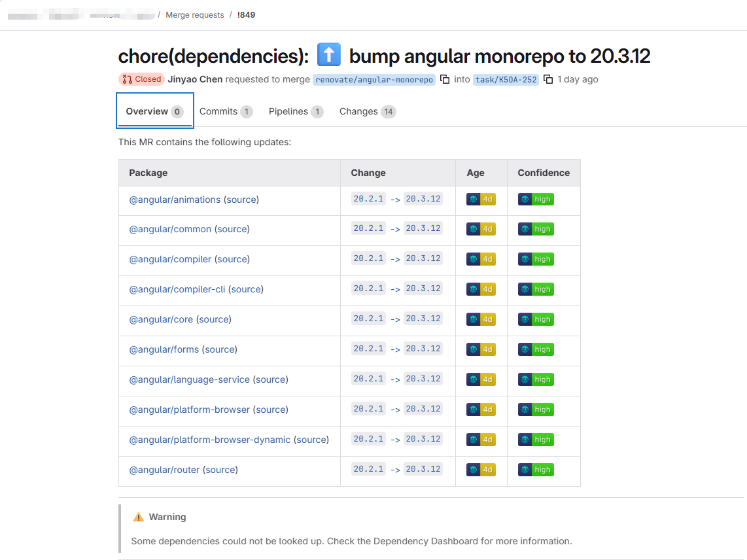Image resolution: width=747 pixels, height=560 pixels.
Task: Open author Jinyao Chen's profile
Action: (195, 79)
